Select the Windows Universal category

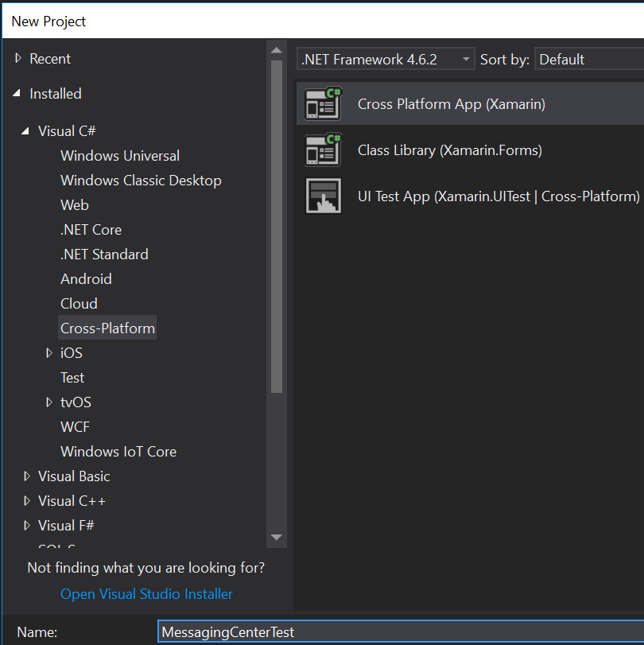(x=119, y=155)
